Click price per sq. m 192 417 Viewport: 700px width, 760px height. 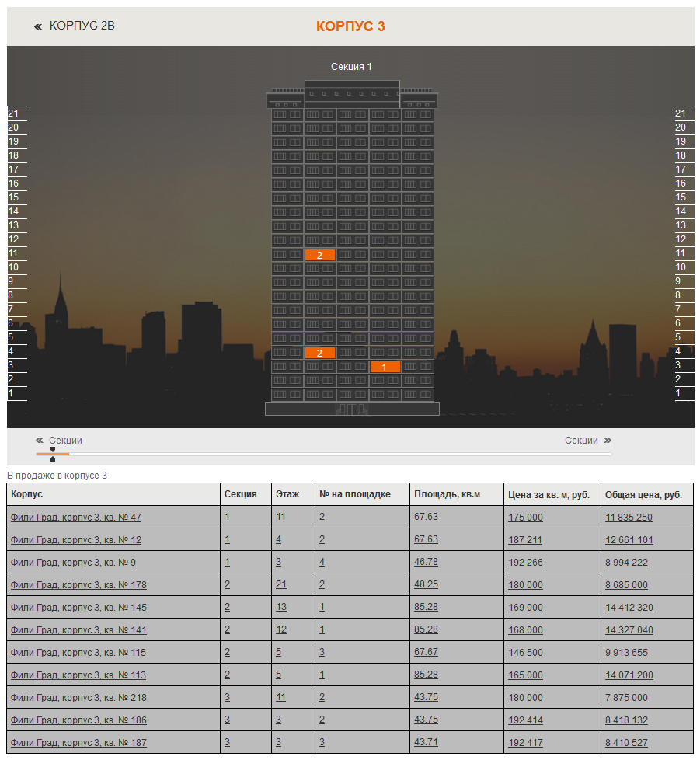[x=526, y=743]
